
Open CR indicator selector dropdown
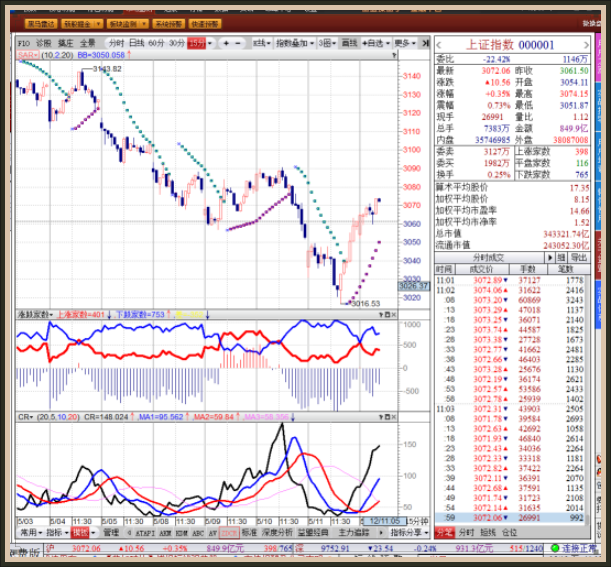(26, 417)
